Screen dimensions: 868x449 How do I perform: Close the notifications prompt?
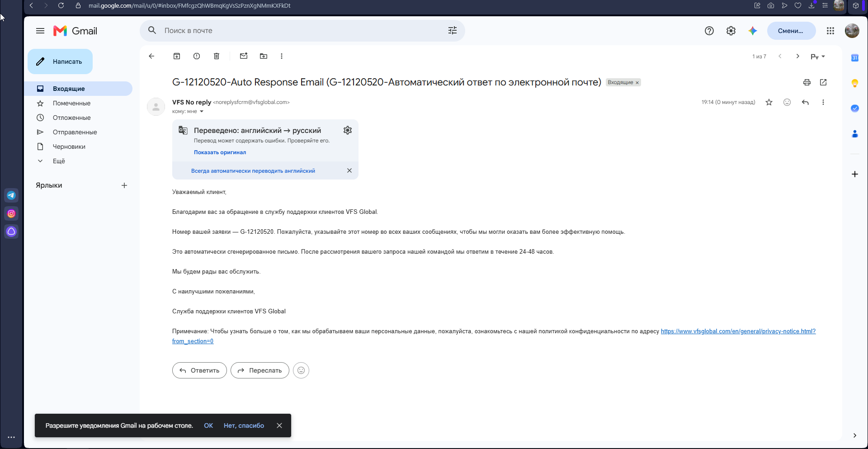coord(279,425)
